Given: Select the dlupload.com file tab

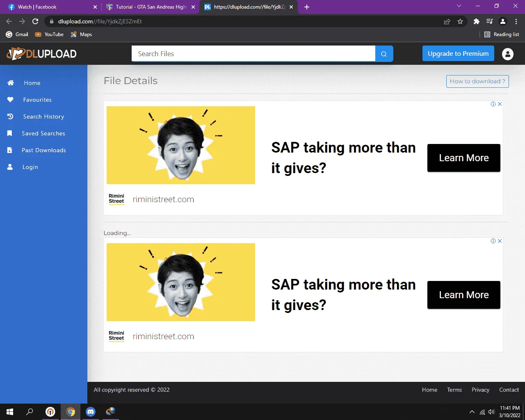Looking at the screenshot, I should 249,7.
